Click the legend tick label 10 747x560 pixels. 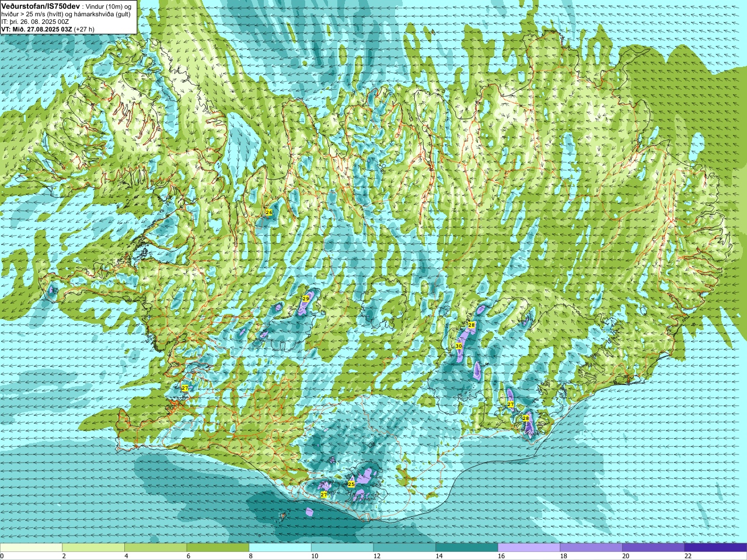(x=315, y=556)
